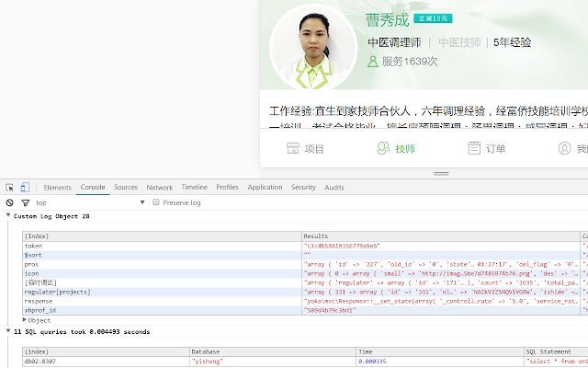Clear the console with the clear icon
This screenshot has height=368, width=588.
pos(9,202)
